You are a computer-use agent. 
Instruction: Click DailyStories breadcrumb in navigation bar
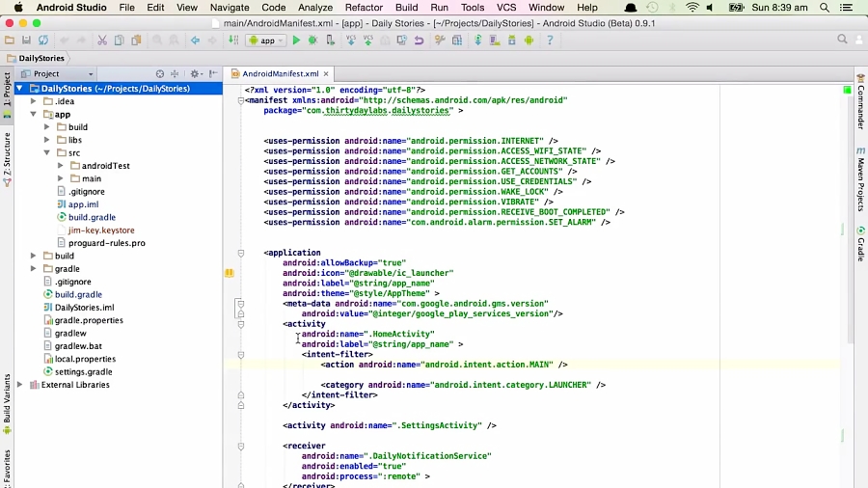coord(36,58)
